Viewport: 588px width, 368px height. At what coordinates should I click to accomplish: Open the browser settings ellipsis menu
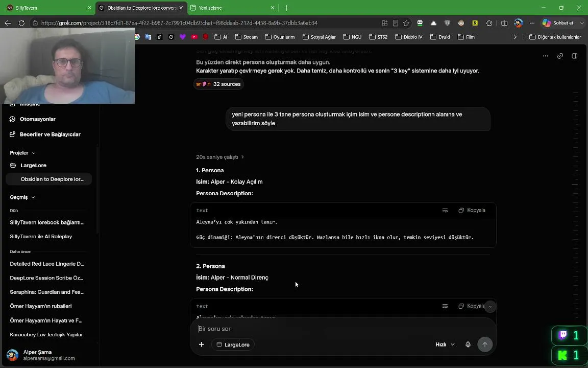pyautogui.click(x=532, y=23)
